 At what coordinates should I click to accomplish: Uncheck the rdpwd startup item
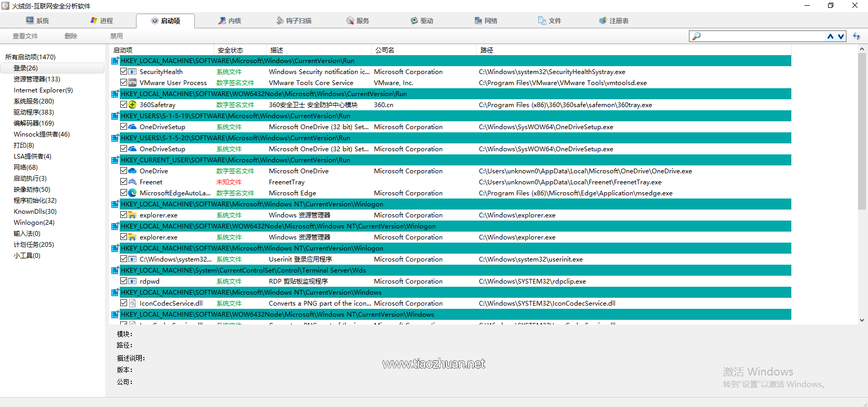pyautogui.click(x=123, y=281)
